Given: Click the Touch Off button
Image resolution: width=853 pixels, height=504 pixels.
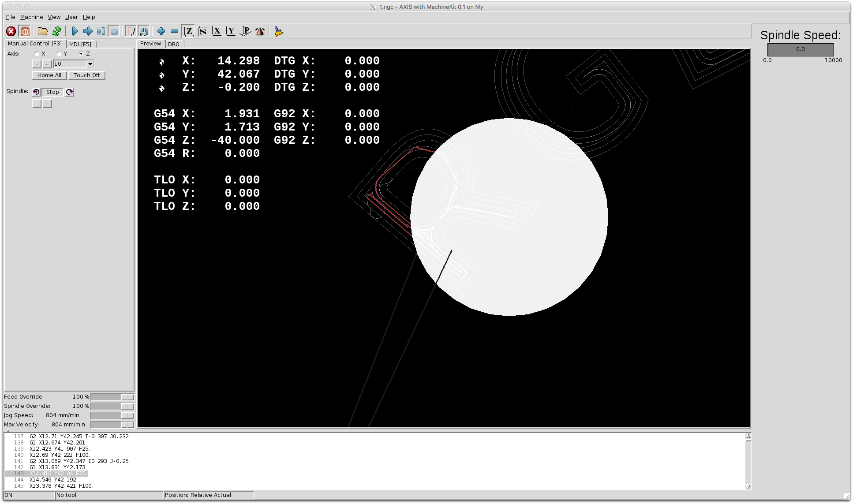Looking at the screenshot, I should pos(86,75).
